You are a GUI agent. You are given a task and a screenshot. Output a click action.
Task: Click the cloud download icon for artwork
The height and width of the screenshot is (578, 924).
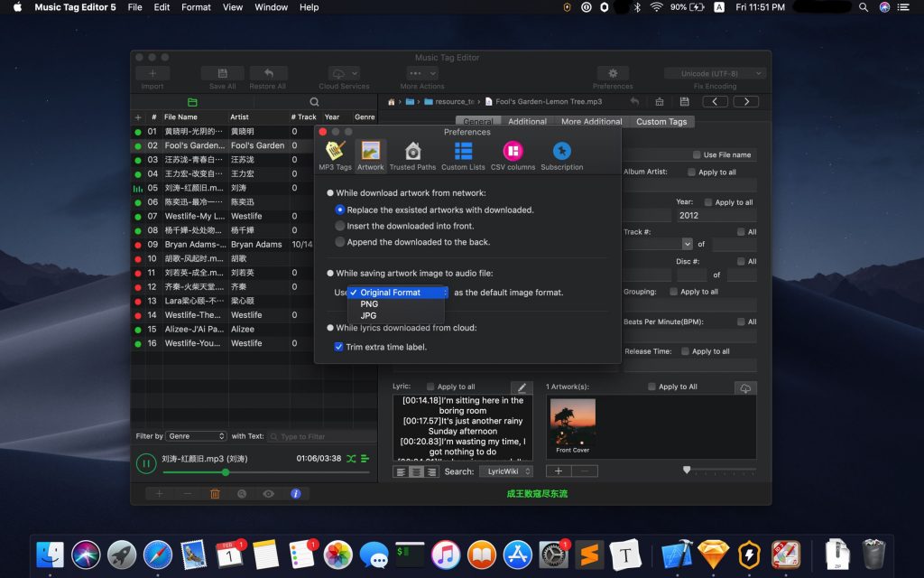tap(745, 387)
